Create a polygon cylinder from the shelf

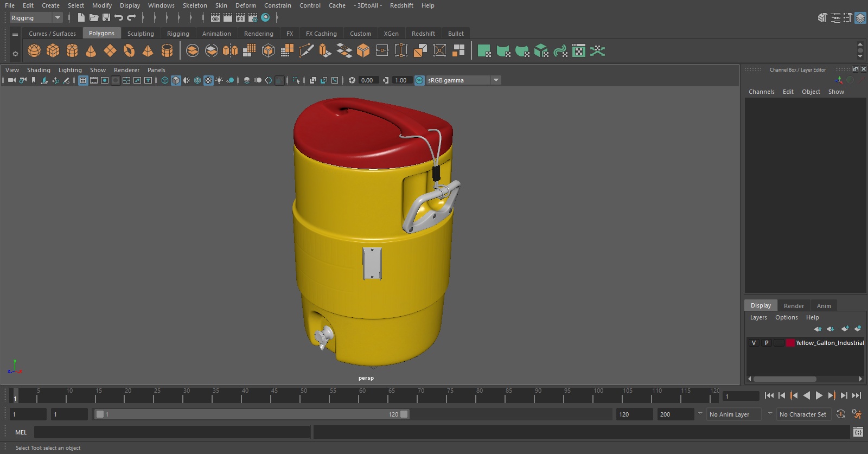click(x=72, y=51)
